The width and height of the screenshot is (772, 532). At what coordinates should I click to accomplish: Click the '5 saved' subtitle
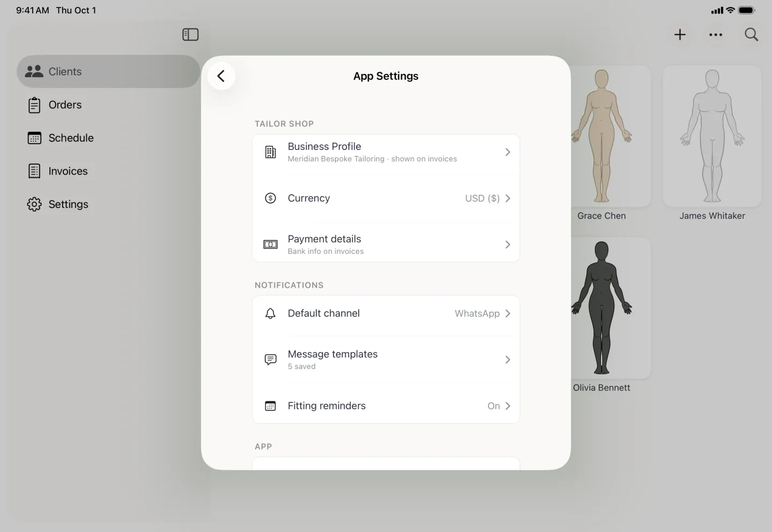[x=302, y=366]
